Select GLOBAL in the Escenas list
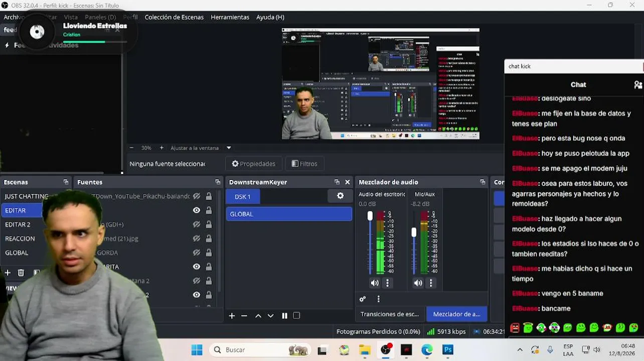Screen dimensions: 644x361 [x=17, y=253]
